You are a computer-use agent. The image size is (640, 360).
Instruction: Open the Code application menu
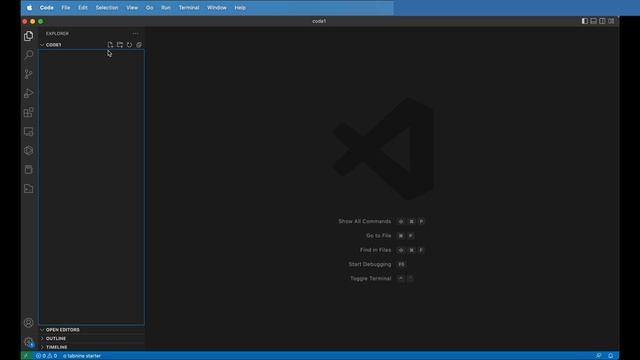pyautogui.click(x=47, y=8)
